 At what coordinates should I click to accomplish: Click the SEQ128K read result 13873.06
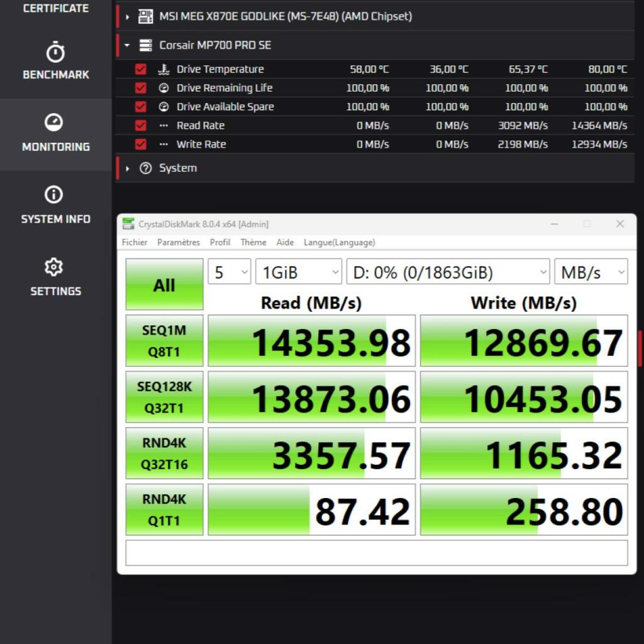(x=312, y=397)
